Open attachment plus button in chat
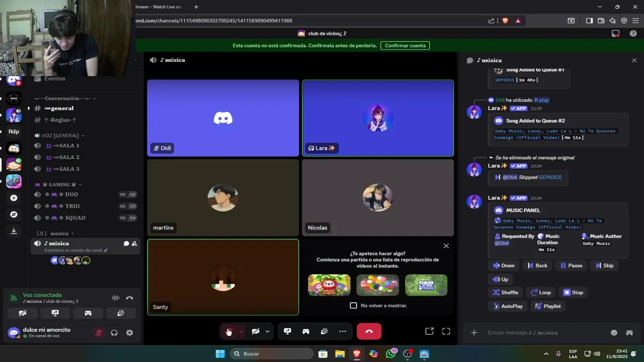 point(474,332)
